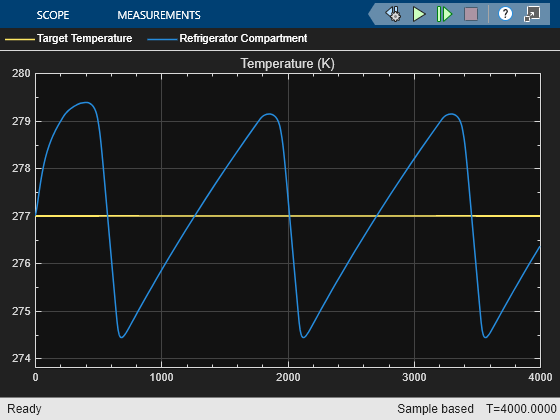Collapse the quick access toolbar arrow edge

[x=372, y=14]
